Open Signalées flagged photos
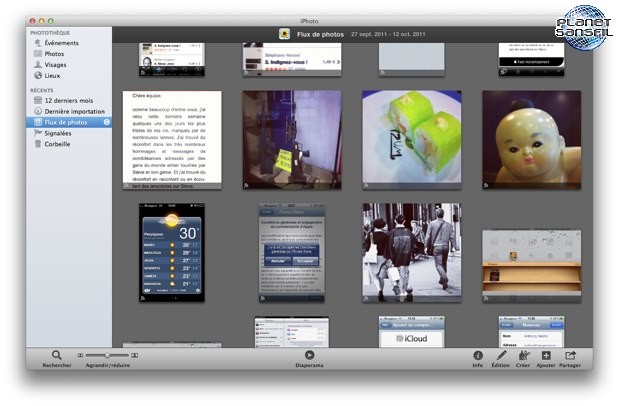Viewport: 619px width, 406px height. (x=58, y=133)
